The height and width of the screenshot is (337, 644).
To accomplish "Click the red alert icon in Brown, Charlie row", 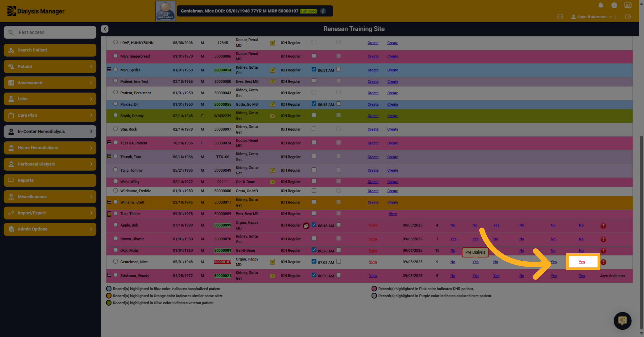I will pyautogui.click(x=603, y=239).
